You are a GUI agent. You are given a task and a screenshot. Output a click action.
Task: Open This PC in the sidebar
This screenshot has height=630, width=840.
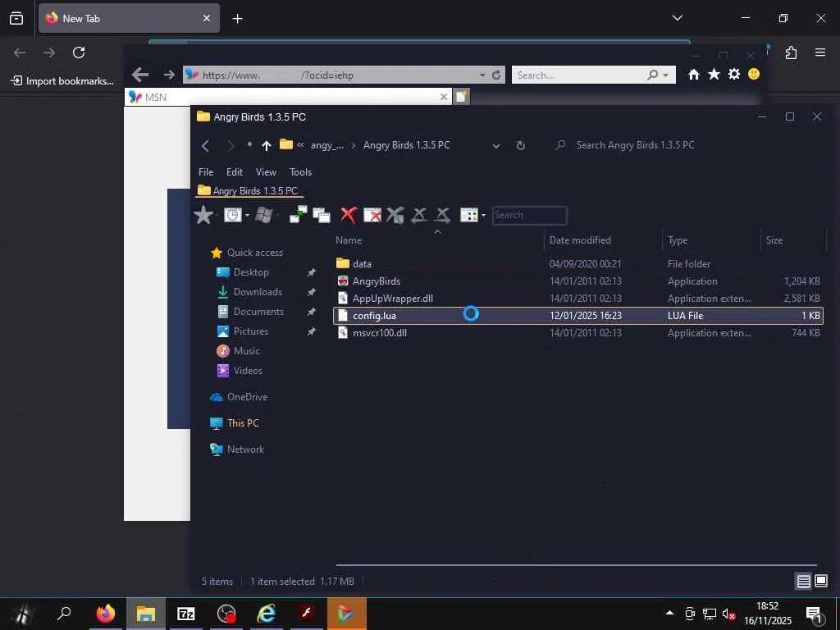(x=235, y=423)
